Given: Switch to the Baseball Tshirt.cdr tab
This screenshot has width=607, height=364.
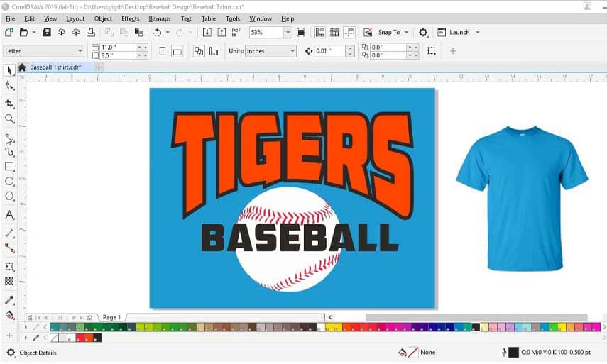Looking at the screenshot, I should [55, 67].
